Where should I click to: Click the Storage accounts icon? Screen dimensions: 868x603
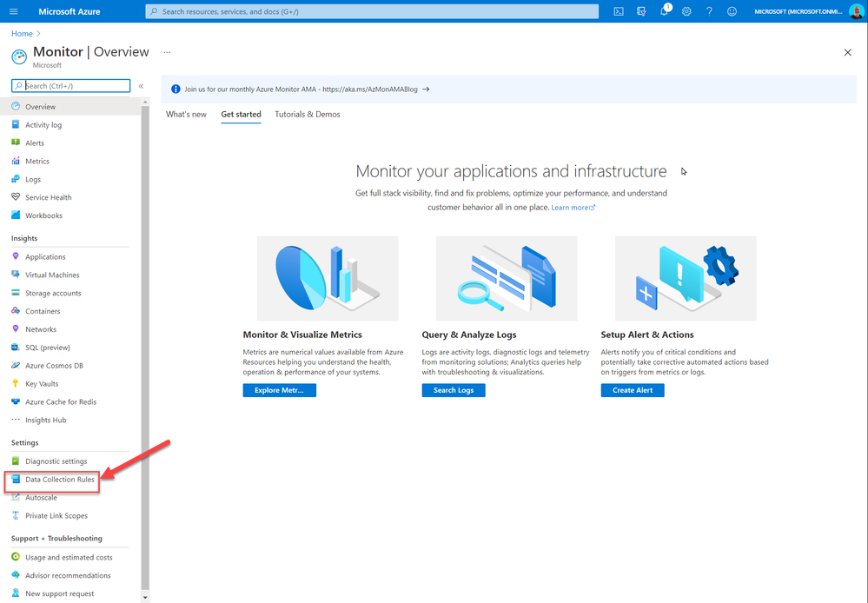(16, 293)
